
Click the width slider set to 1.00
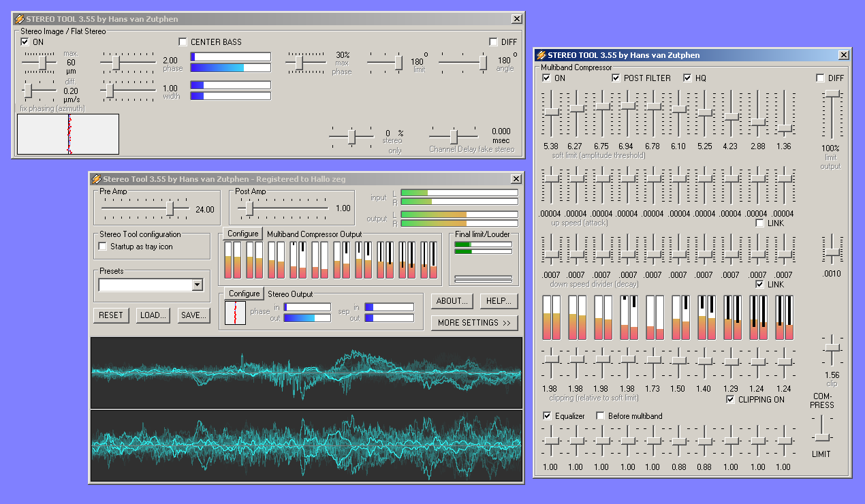129,89
